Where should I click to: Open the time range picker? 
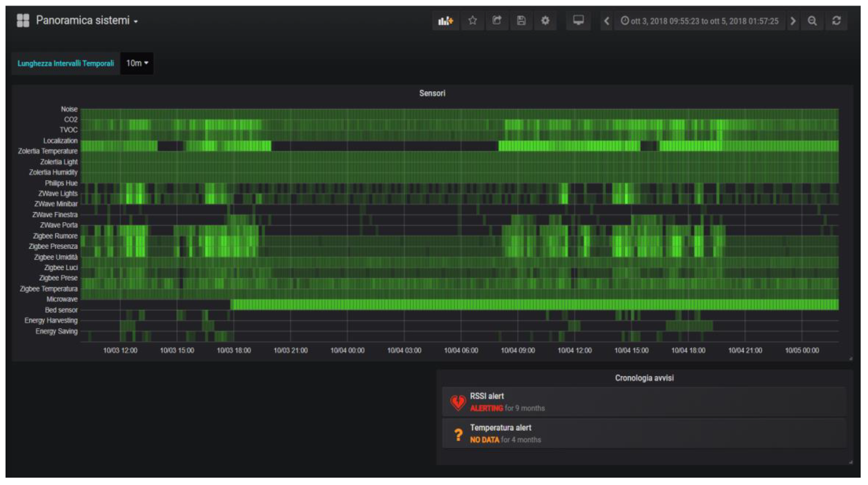pos(699,21)
